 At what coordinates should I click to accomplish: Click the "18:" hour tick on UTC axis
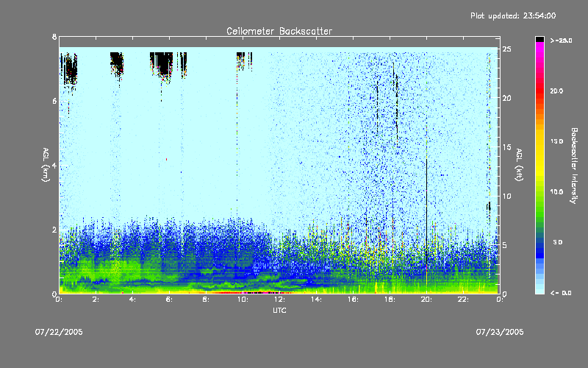coord(390,300)
